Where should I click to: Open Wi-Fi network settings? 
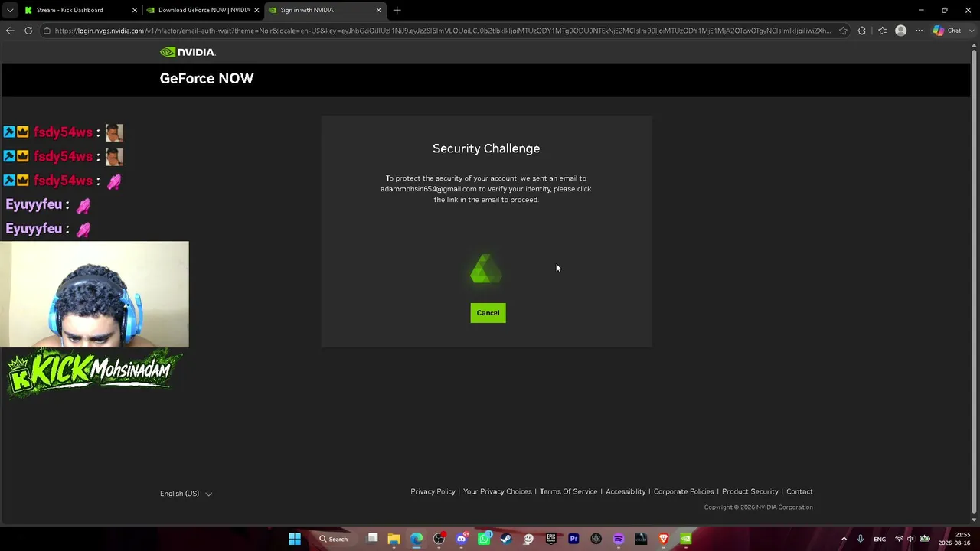point(900,539)
